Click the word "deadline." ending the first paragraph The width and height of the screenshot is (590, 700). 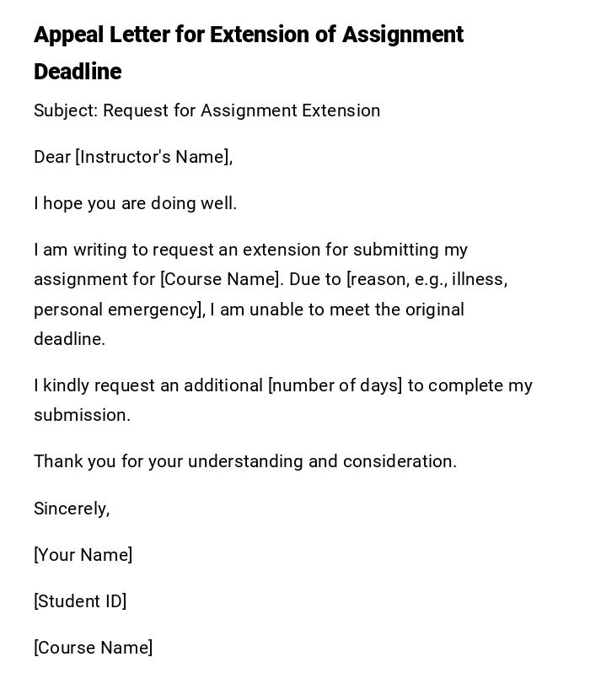click(69, 339)
